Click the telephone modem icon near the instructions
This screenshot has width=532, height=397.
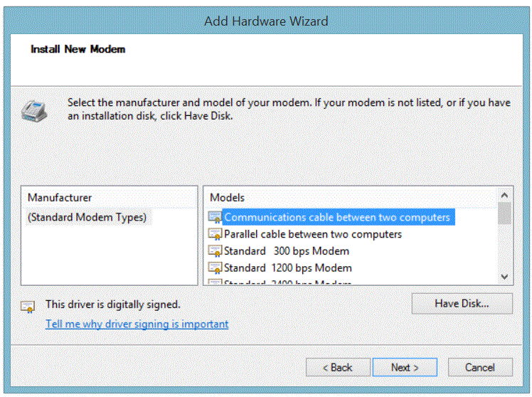tap(32, 108)
